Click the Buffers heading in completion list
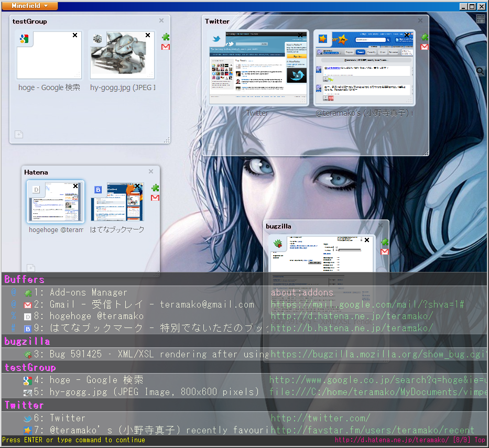489x448 pixels. click(x=24, y=279)
